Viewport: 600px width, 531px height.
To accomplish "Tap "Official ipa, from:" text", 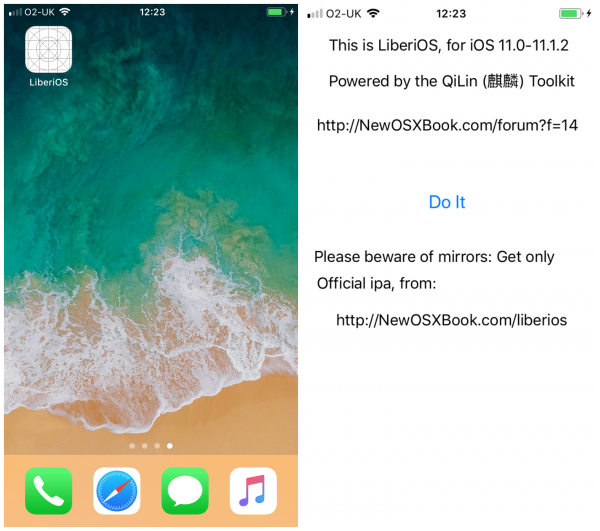I will coord(377,283).
